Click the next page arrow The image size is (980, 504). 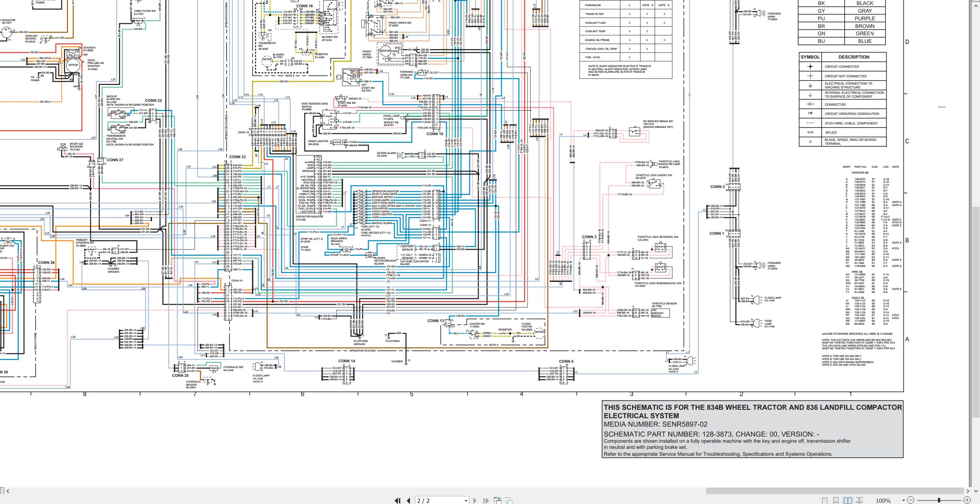(x=475, y=501)
